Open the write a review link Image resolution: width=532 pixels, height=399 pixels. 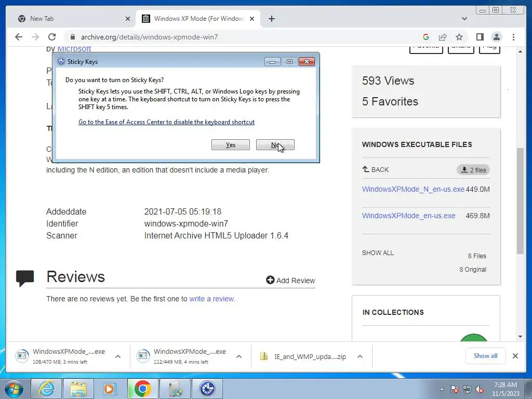click(211, 299)
